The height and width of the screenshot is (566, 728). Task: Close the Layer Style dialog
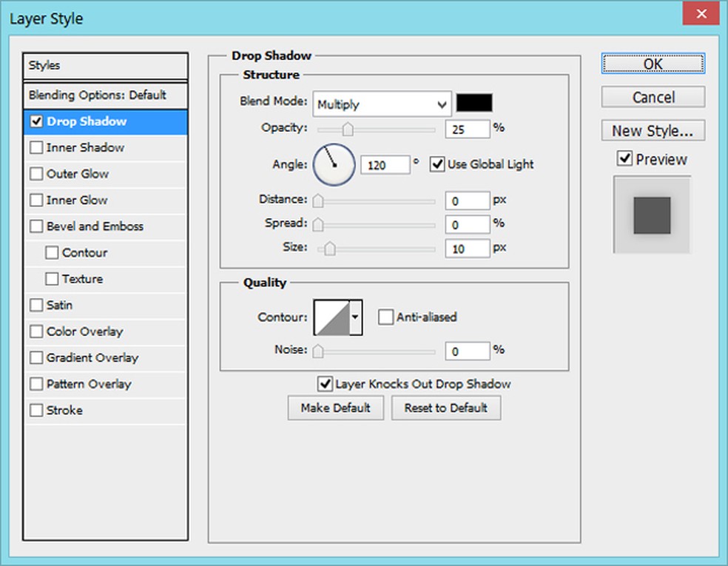(700, 15)
